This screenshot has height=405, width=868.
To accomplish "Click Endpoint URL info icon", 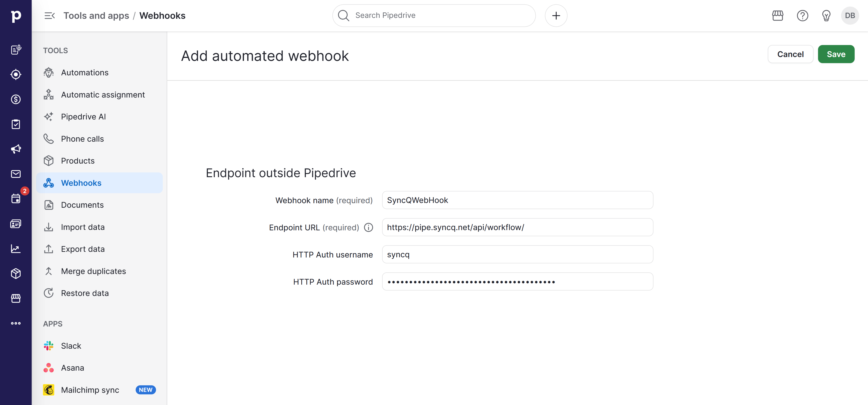I will coord(368,227).
